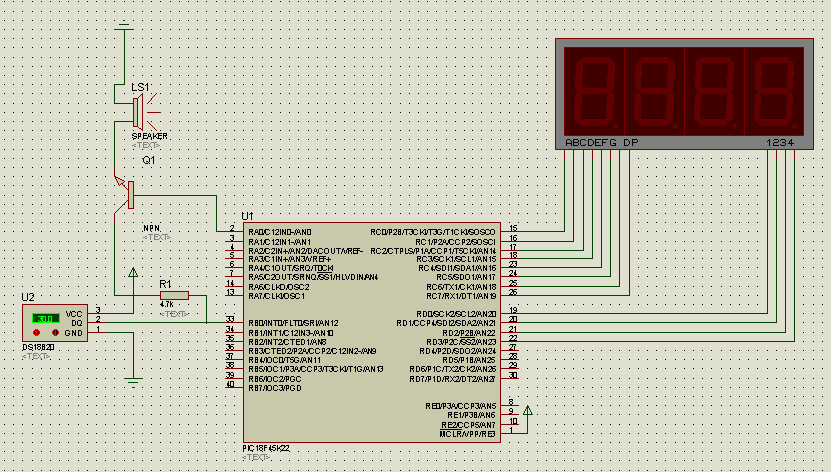Viewport: 831px width, 472px height.
Task: Click the DS18B20 part name label
Action: [x=38, y=348]
